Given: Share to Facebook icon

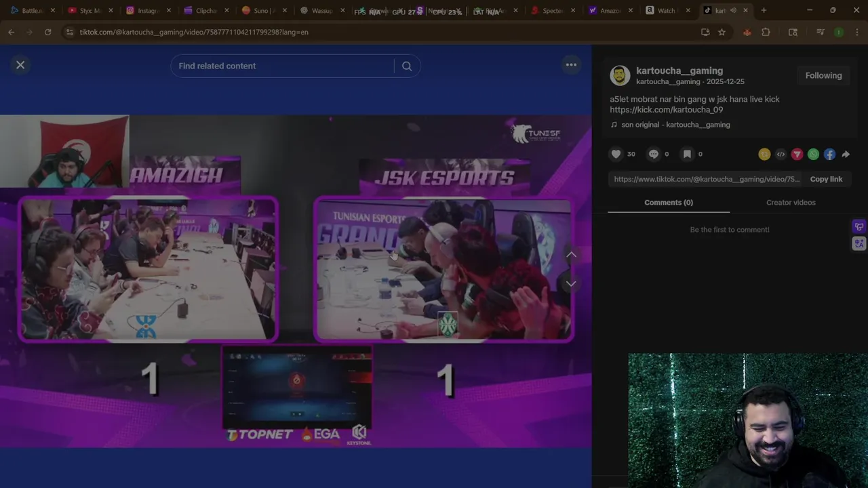Looking at the screenshot, I should (x=829, y=154).
